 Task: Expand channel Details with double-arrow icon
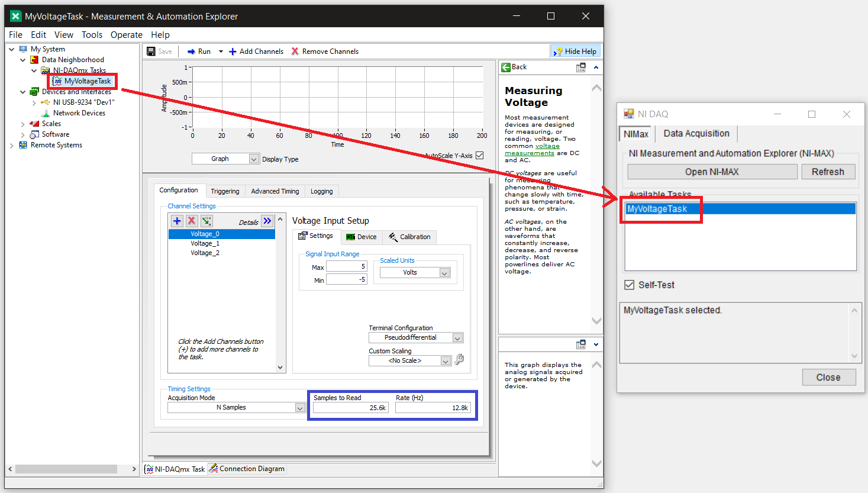tap(267, 221)
